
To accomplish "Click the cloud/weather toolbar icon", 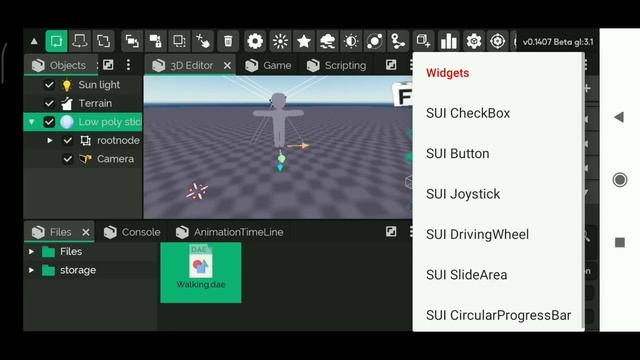I will (327, 41).
